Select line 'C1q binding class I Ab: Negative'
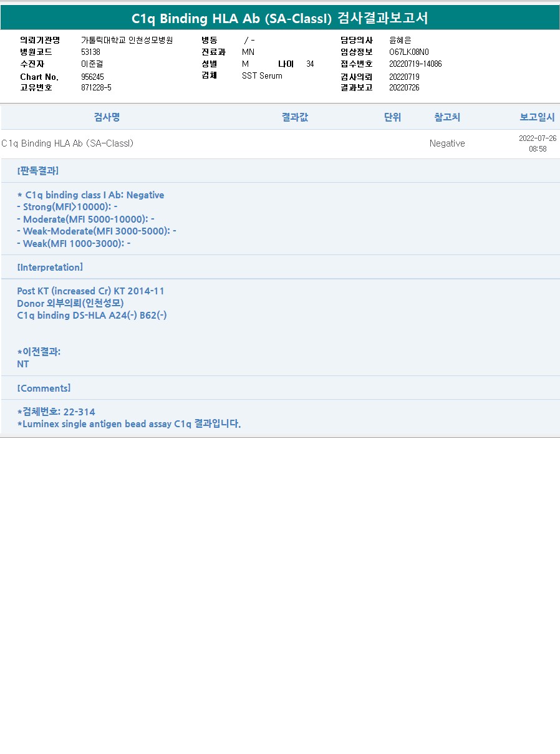560x754 pixels. pos(90,195)
